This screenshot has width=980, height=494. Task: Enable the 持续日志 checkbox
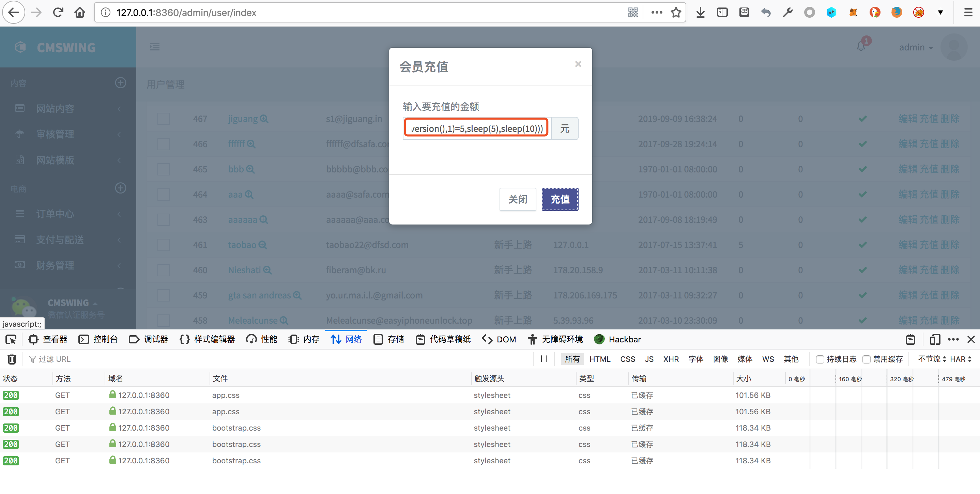(x=820, y=359)
